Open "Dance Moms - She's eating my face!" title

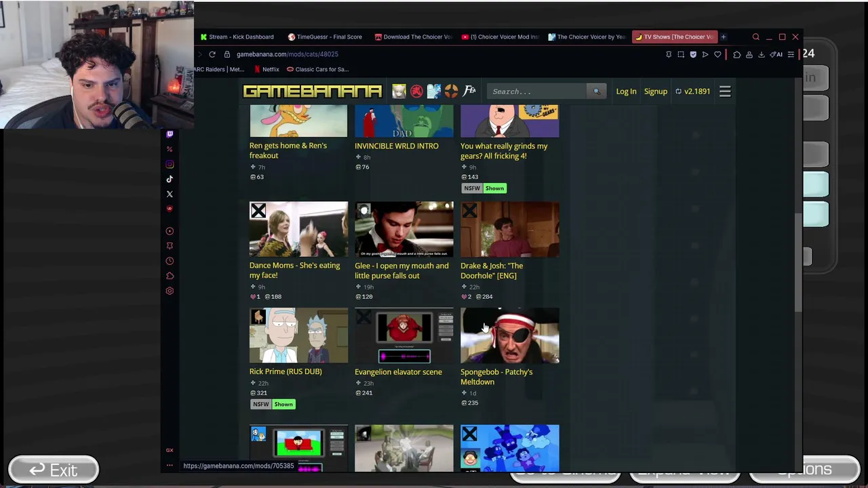[x=295, y=270]
